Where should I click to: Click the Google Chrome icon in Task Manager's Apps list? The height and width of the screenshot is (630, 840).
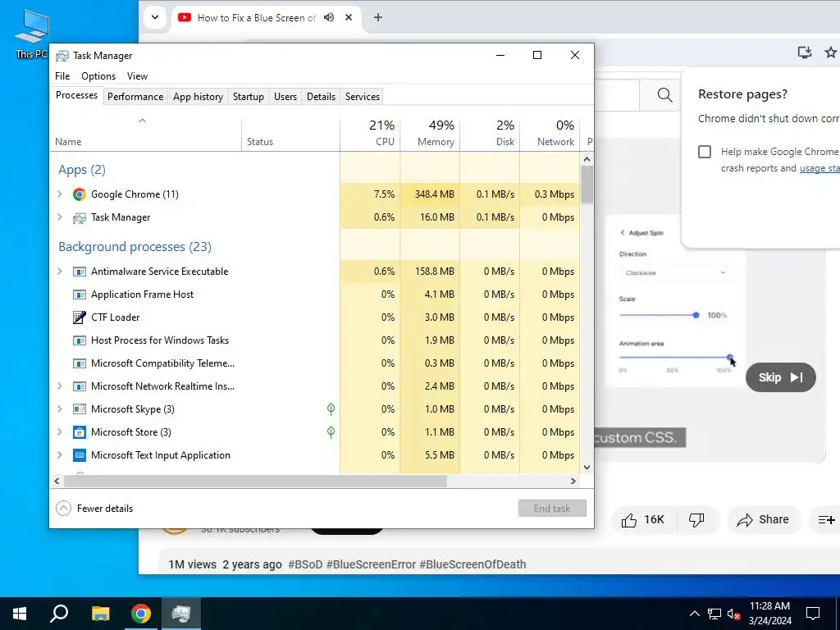point(80,194)
